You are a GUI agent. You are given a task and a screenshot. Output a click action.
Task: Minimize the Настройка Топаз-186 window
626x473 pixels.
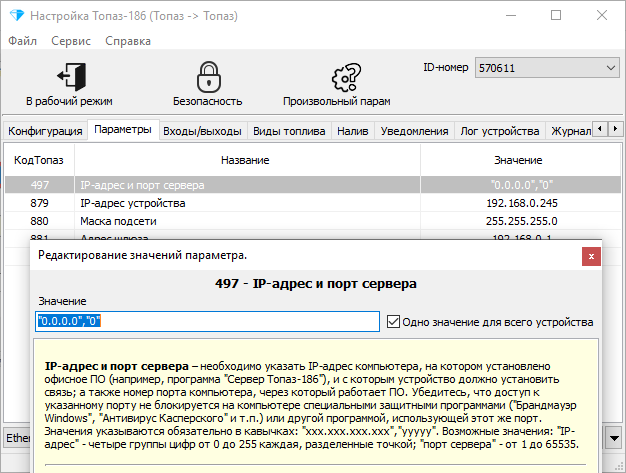(x=511, y=16)
